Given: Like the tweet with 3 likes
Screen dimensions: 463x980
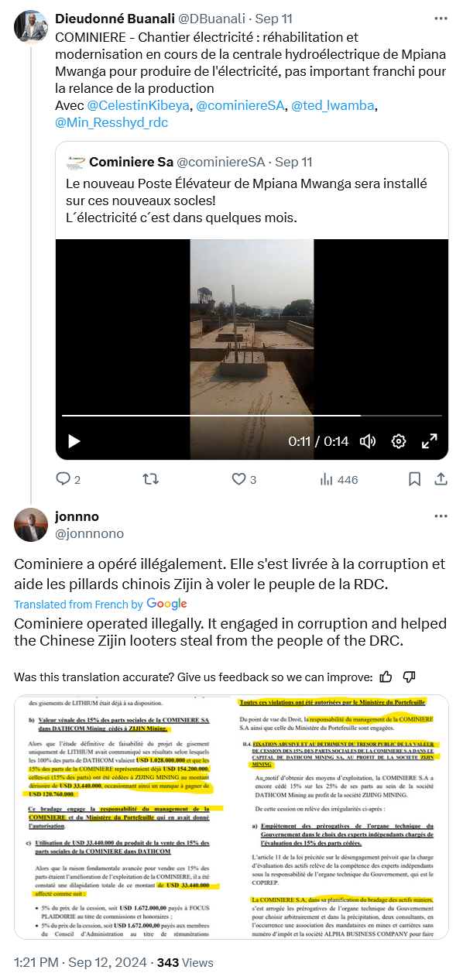Looking at the screenshot, I should [x=239, y=480].
